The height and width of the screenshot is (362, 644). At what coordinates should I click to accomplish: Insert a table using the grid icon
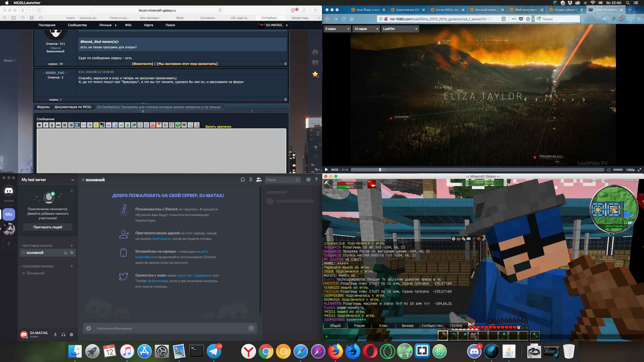172,125
